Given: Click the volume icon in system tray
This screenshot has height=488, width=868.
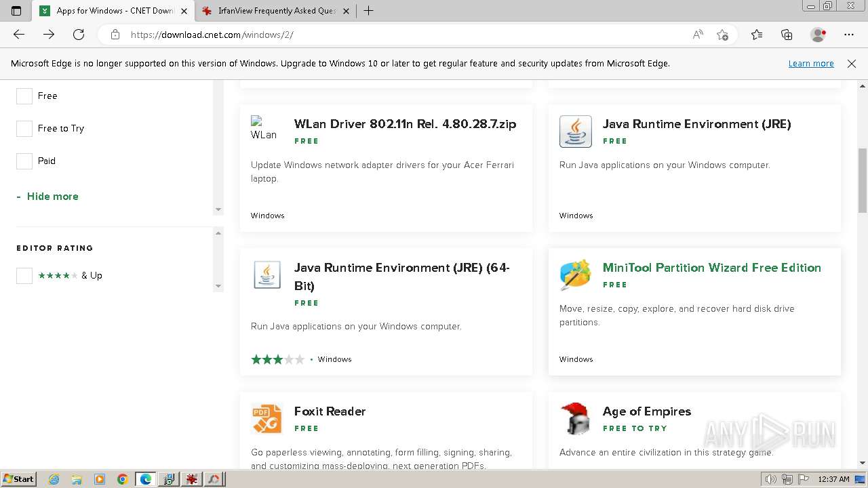Looking at the screenshot, I should 771,479.
